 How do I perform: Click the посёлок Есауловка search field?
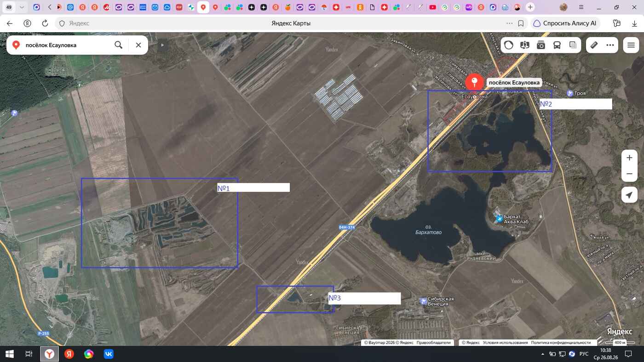click(67, 45)
